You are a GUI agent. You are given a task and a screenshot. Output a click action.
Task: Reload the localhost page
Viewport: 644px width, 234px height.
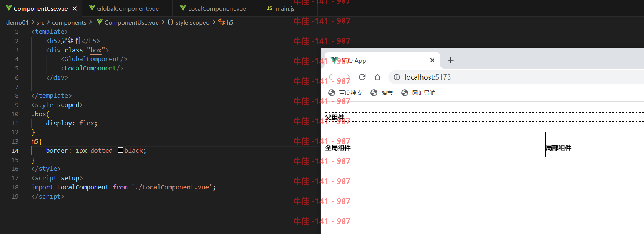tap(362, 77)
